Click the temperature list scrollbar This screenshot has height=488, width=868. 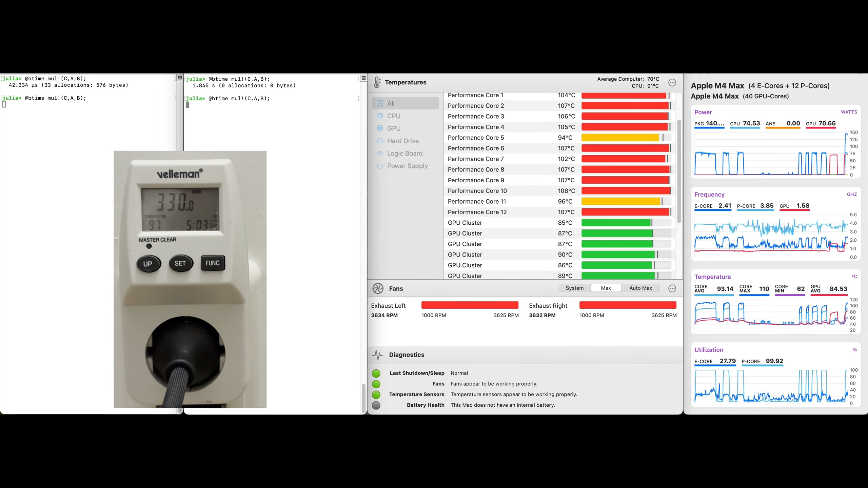(x=679, y=171)
